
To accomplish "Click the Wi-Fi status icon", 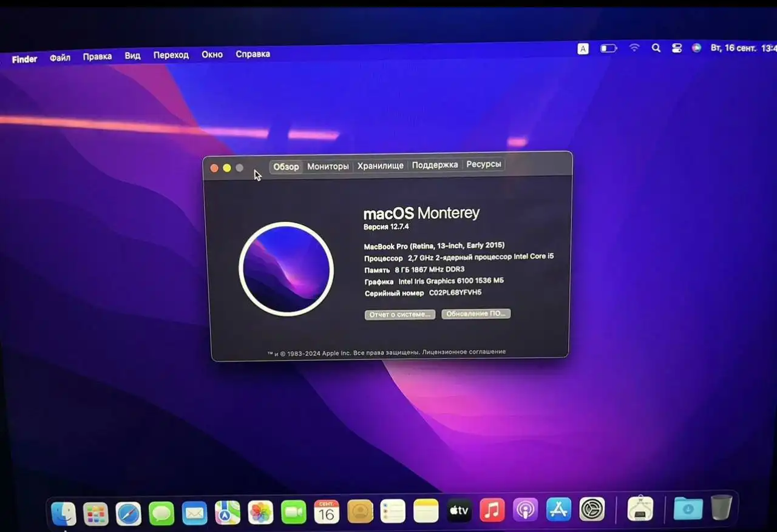I will (x=634, y=48).
